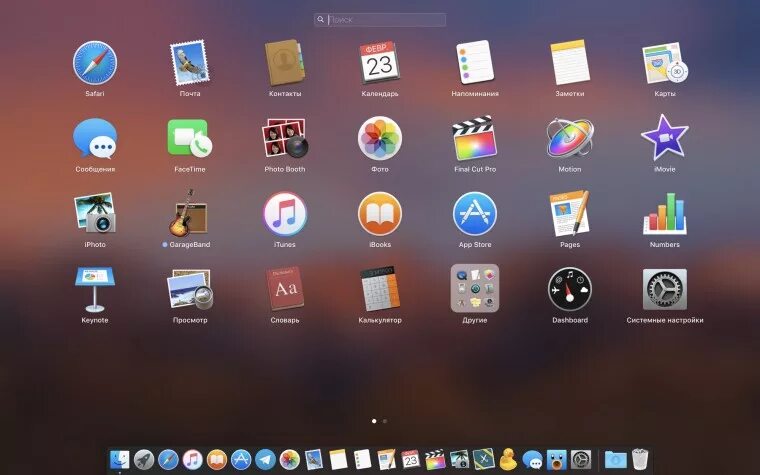Launch Final Cut Pro from the Dock
Viewport: 760px width, 475px height.
[435, 459]
